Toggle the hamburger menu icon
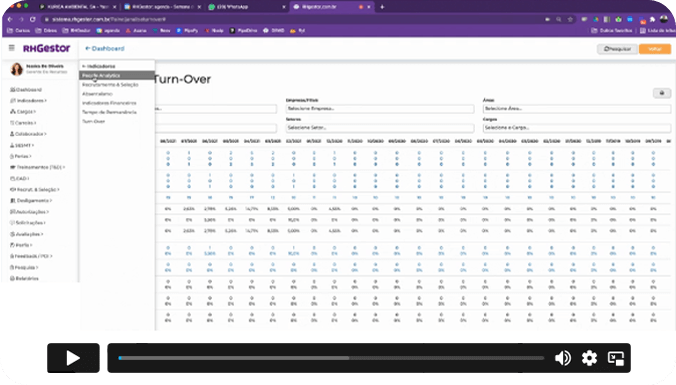Screen dimensions: 676x385 (12, 48)
